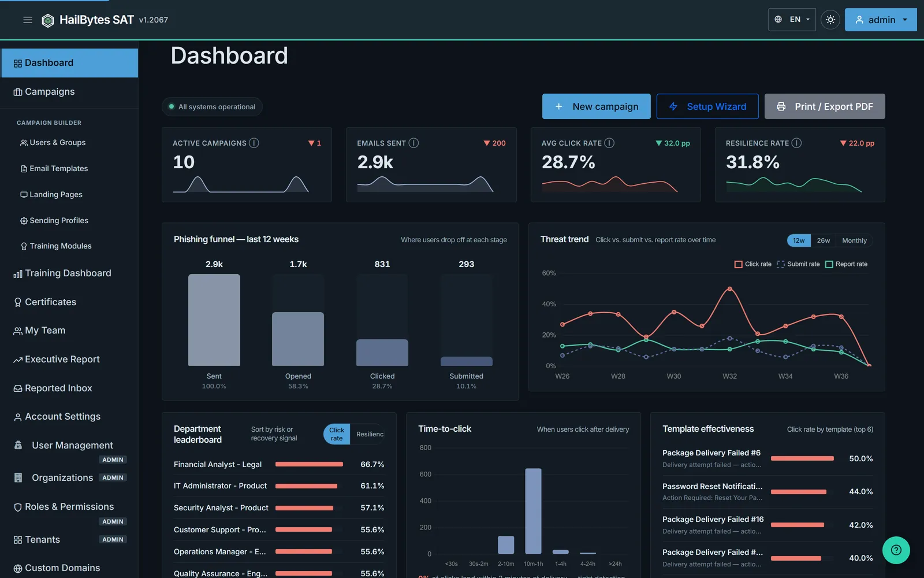This screenshot has width=924, height=578.
Task: Click the hamburger menu icon
Action: click(x=28, y=20)
